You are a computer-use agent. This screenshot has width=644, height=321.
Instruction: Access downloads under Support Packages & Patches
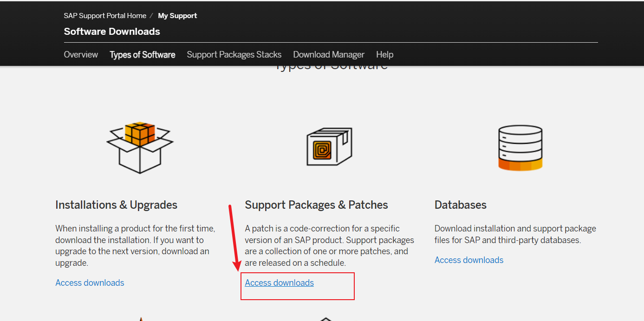(279, 282)
